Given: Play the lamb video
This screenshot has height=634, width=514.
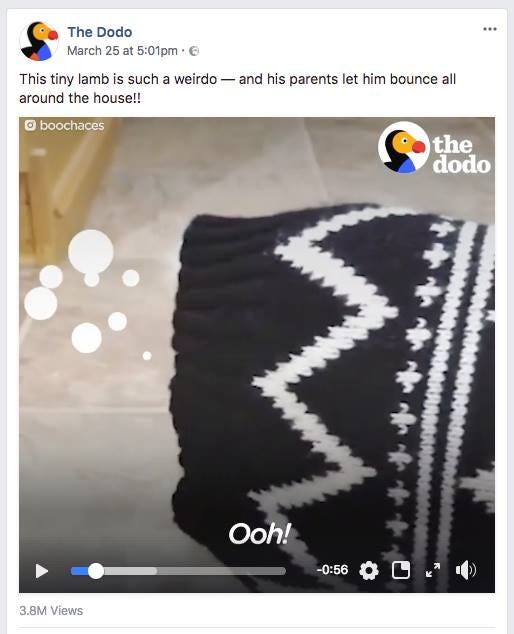Looking at the screenshot, I should [42, 571].
